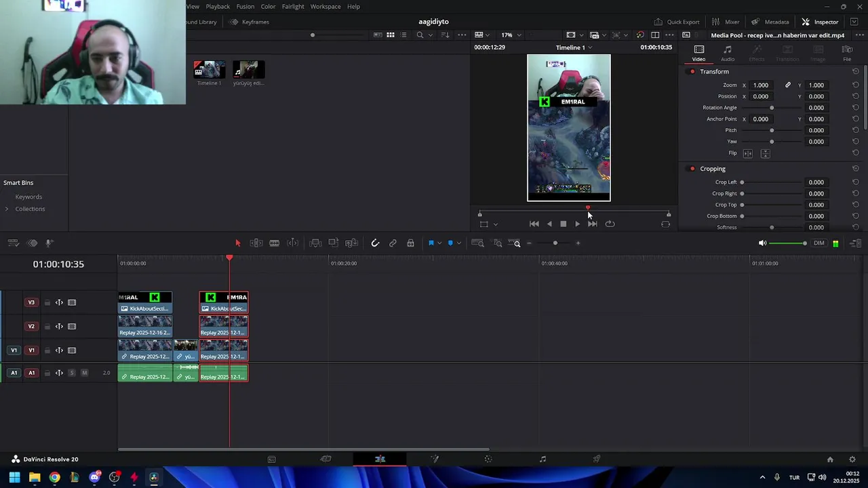Open the Fairlight menu
This screenshot has width=868, height=488.
[x=293, y=6]
